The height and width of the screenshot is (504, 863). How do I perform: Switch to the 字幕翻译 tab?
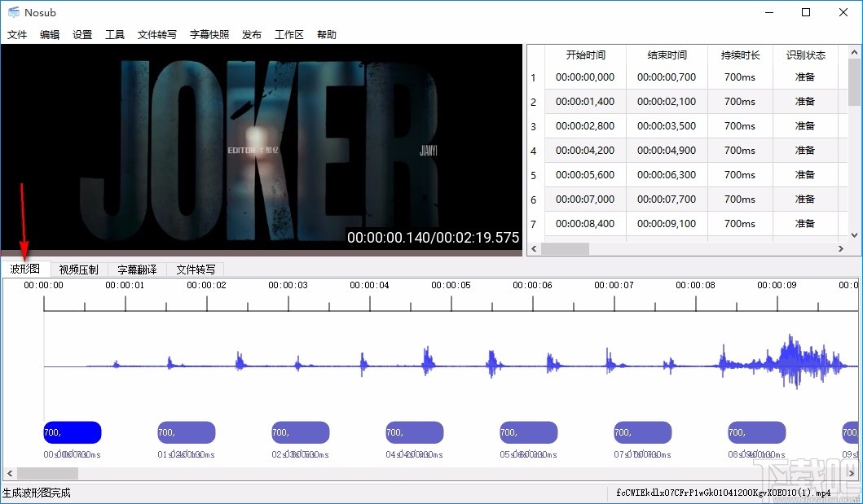(x=136, y=269)
